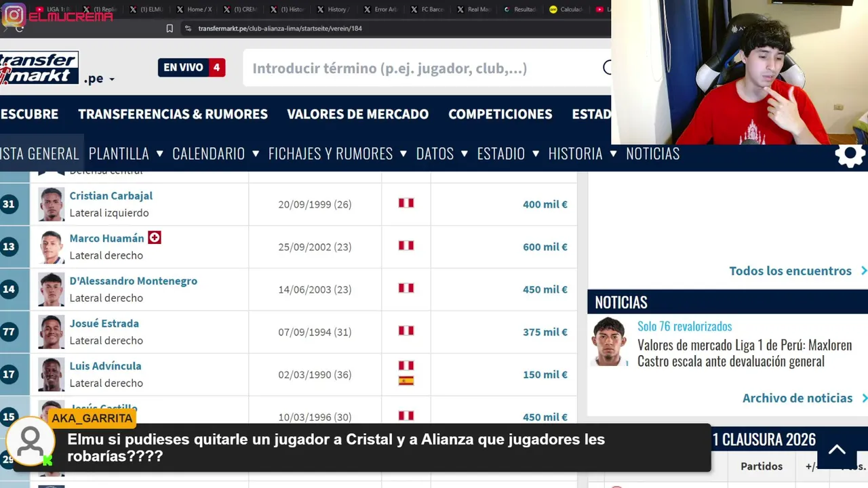Image resolution: width=868 pixels, height=488 pixels.
Task: Click the Peru flag in the 10/03/1996 row
Action: [x=406, y=416]
